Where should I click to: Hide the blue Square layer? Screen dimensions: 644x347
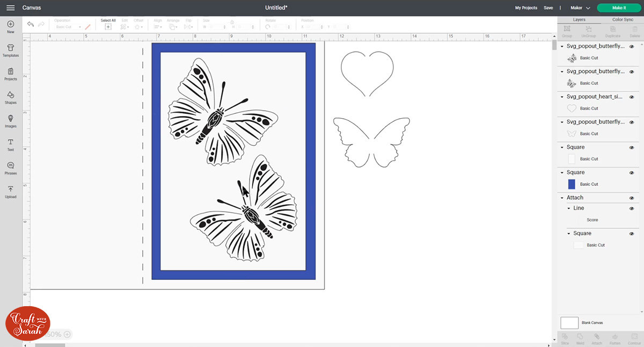pyautogui.click(x=632, y=172)
